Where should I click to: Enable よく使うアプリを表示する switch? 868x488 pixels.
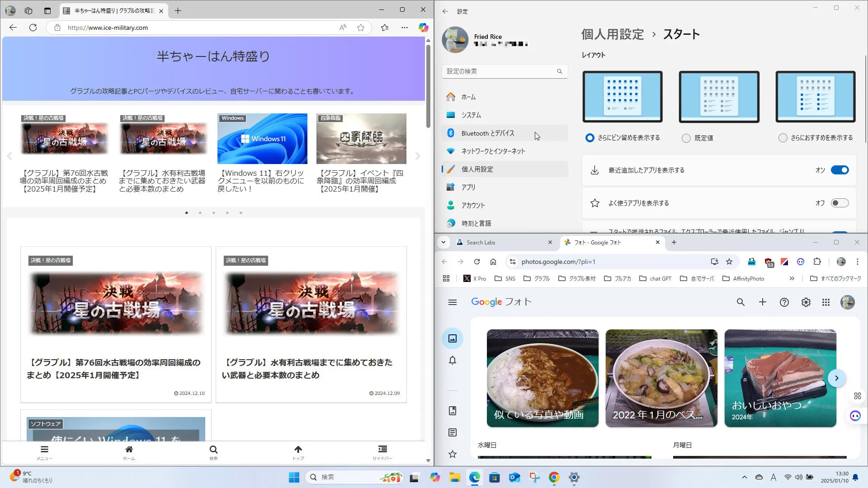click(x=840, y=203)
